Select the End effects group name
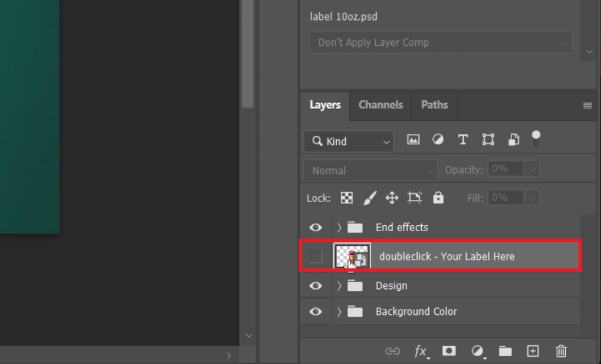 [x=402, y=227]
